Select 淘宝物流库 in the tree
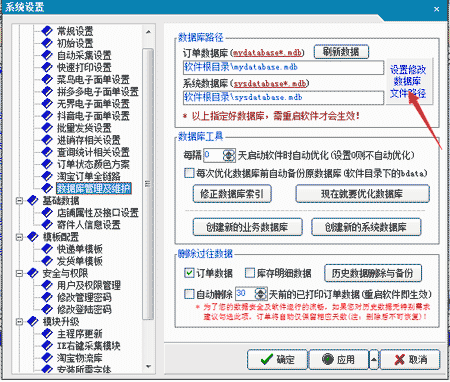450x382 pixels. [x=79, y=358]
